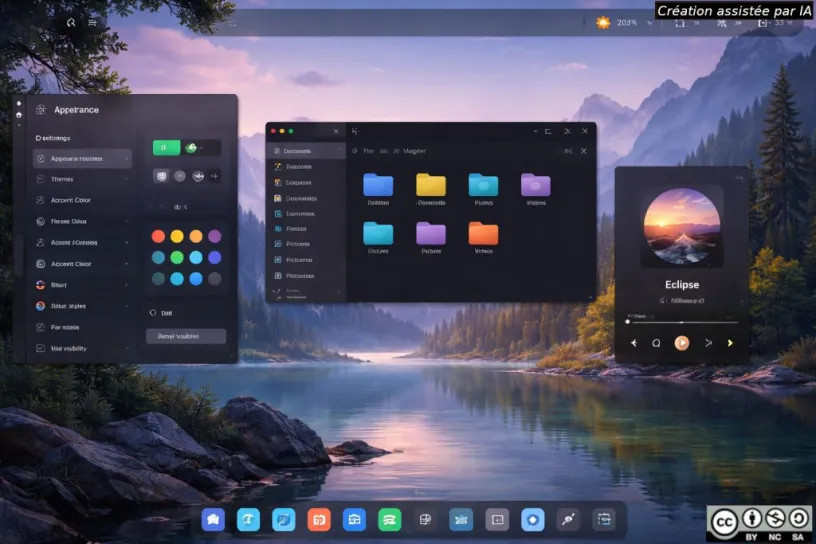
Task: Open the orange Videos folder
Action: click(x=483, y=234)
